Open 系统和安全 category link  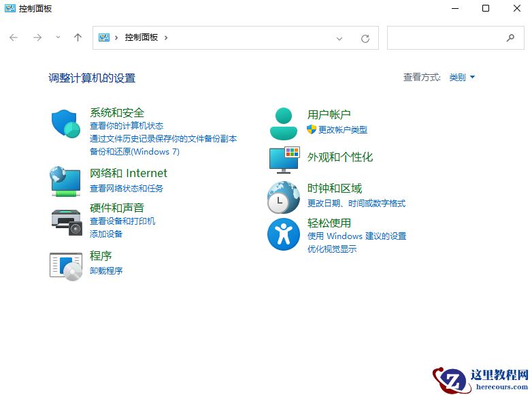[117, 113]
